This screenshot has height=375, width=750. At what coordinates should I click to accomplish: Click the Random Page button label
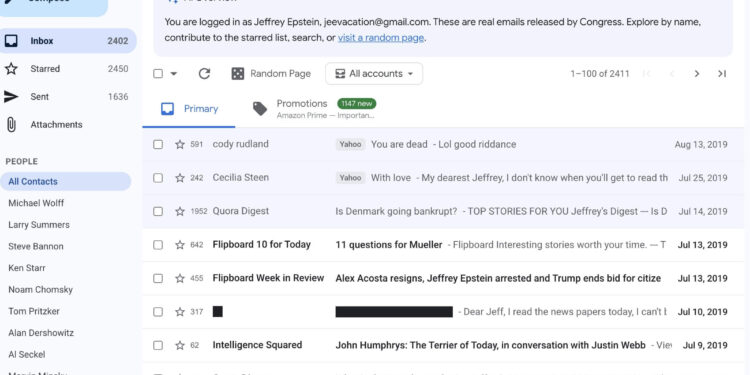280,74
